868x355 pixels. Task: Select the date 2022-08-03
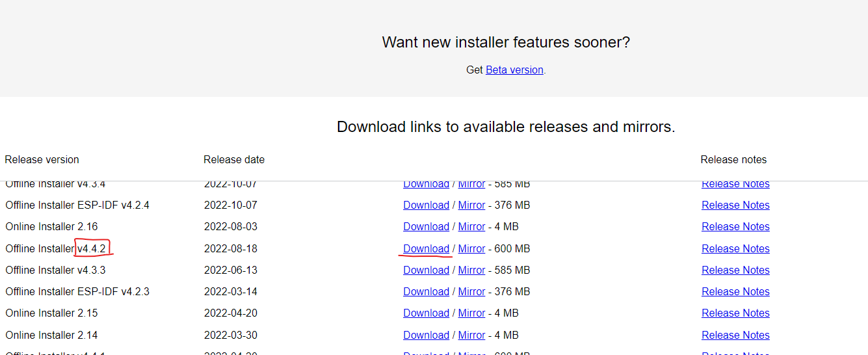(x=231, y=226)
